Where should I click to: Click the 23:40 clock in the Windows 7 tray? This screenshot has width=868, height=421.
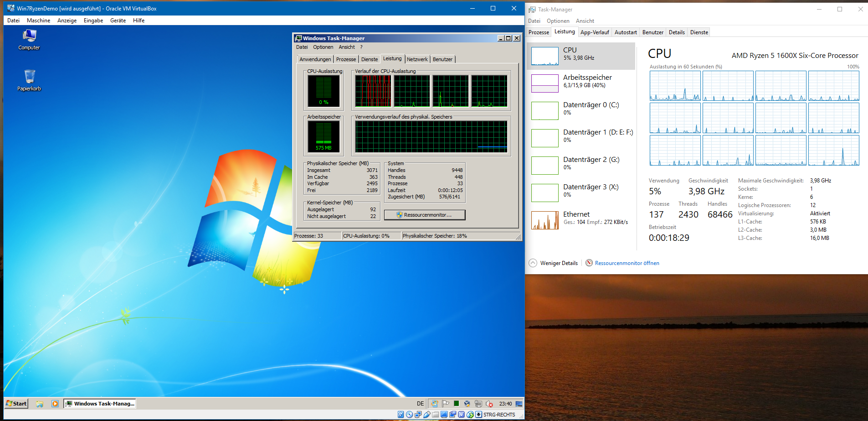tap(505, 404)
